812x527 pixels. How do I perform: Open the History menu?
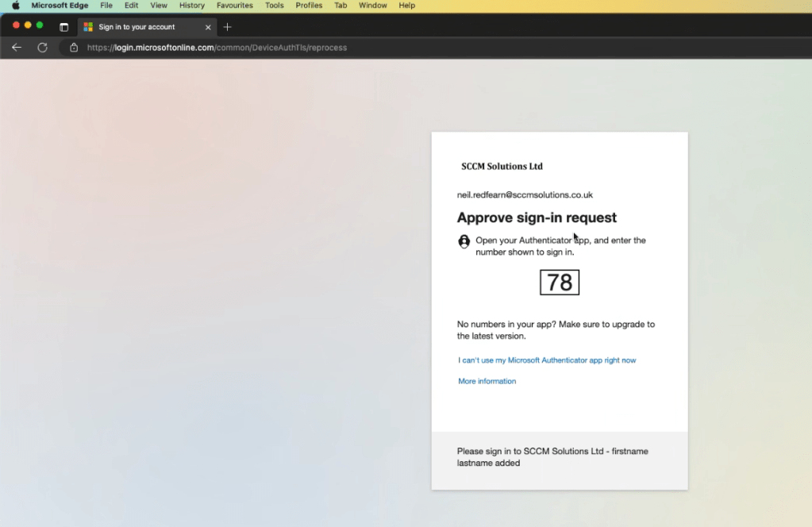pos(192,6)
